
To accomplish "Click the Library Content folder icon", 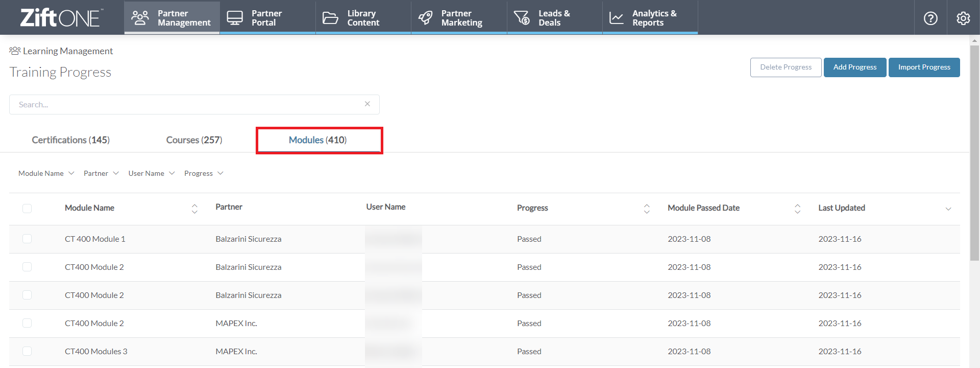I will [x=330, y=18].
